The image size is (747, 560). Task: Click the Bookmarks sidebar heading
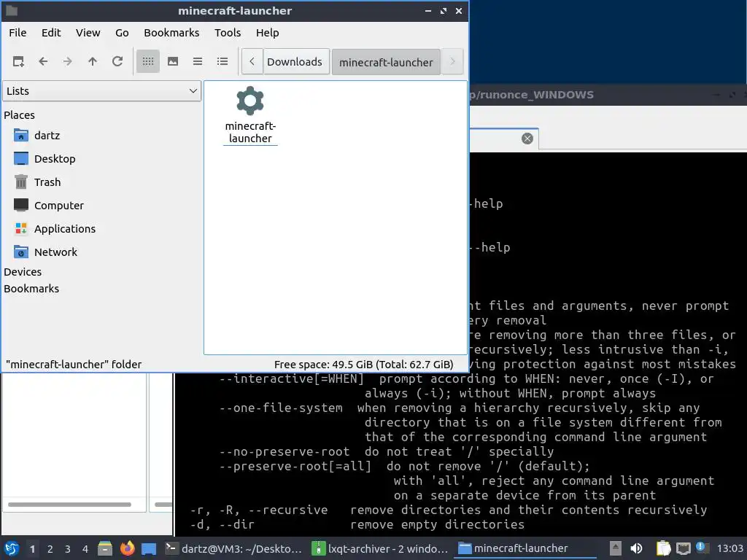(31, 289)
